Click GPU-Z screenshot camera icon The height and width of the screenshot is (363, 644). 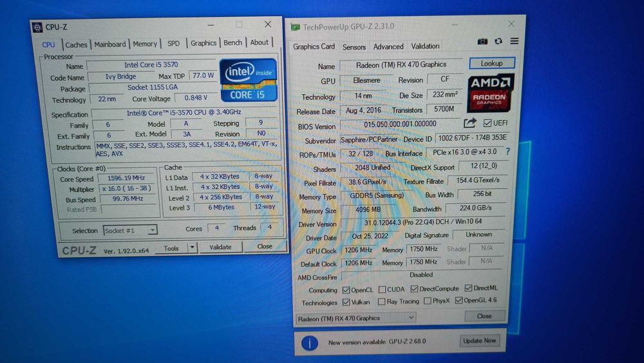482,41
